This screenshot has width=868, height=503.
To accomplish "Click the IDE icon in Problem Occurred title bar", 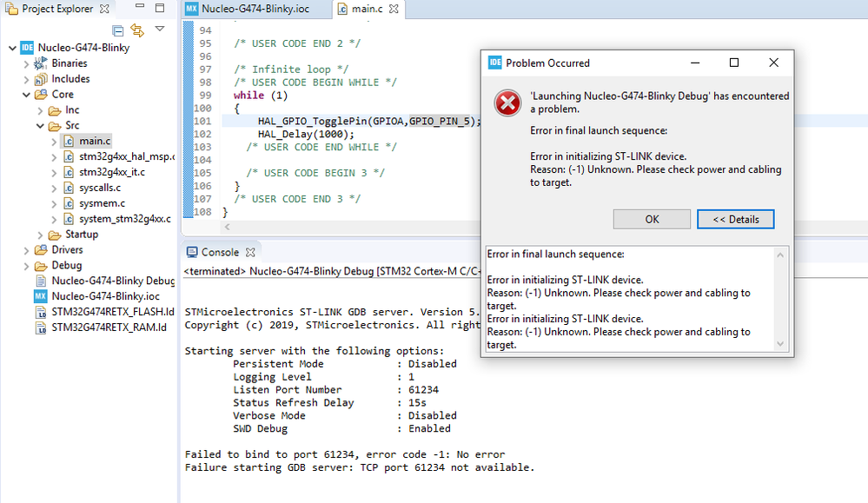I will (x=494, y=63).
